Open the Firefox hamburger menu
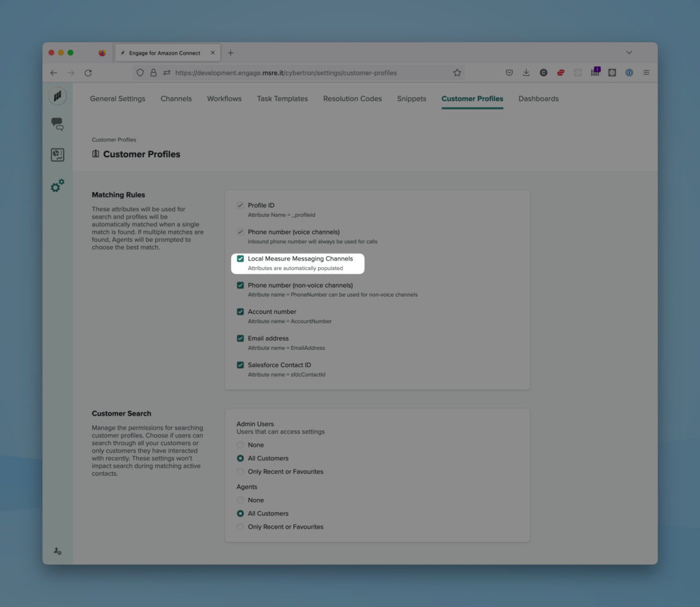The image size is (700, 607). [646, 72]
